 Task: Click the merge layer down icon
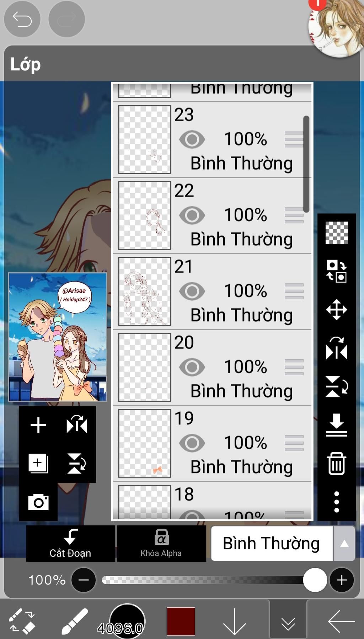click(x=337, y=425)
